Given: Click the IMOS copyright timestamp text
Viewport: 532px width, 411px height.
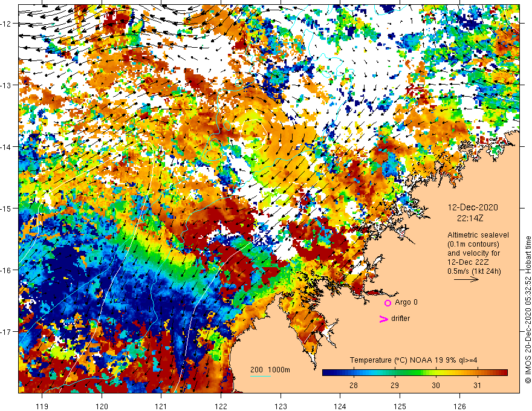Looking at the screenshot, I should 528,309.
